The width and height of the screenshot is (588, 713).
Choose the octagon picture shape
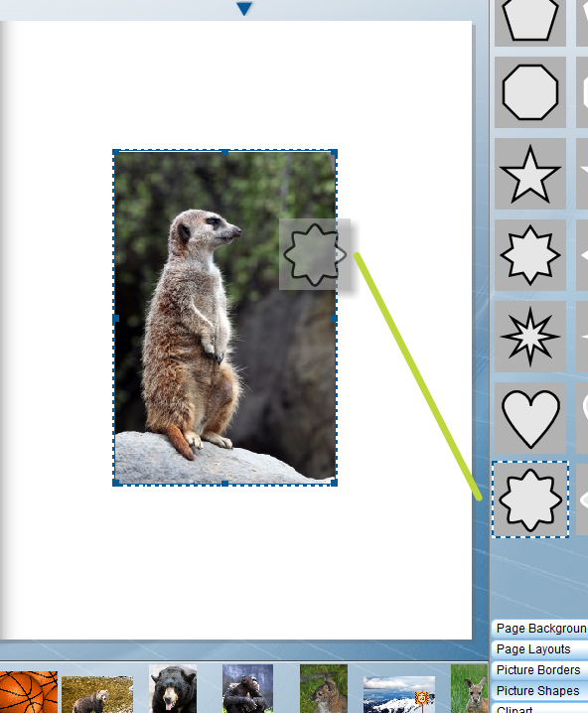530,92
